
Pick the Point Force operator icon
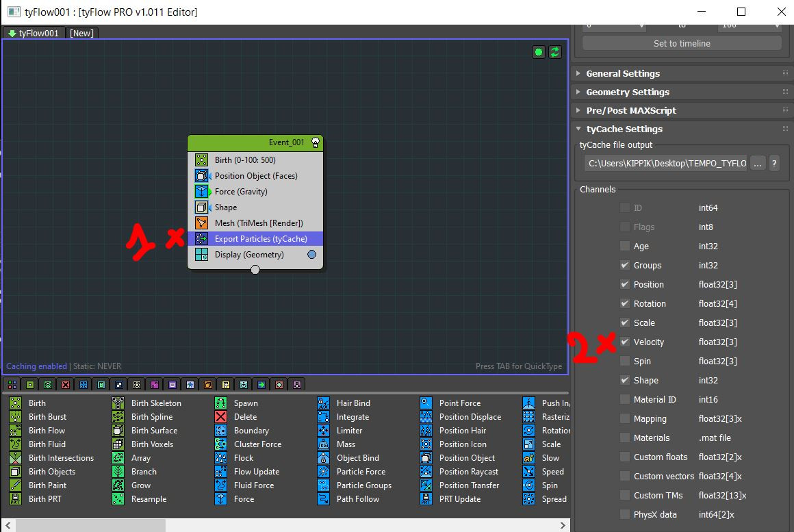(426, 403)
